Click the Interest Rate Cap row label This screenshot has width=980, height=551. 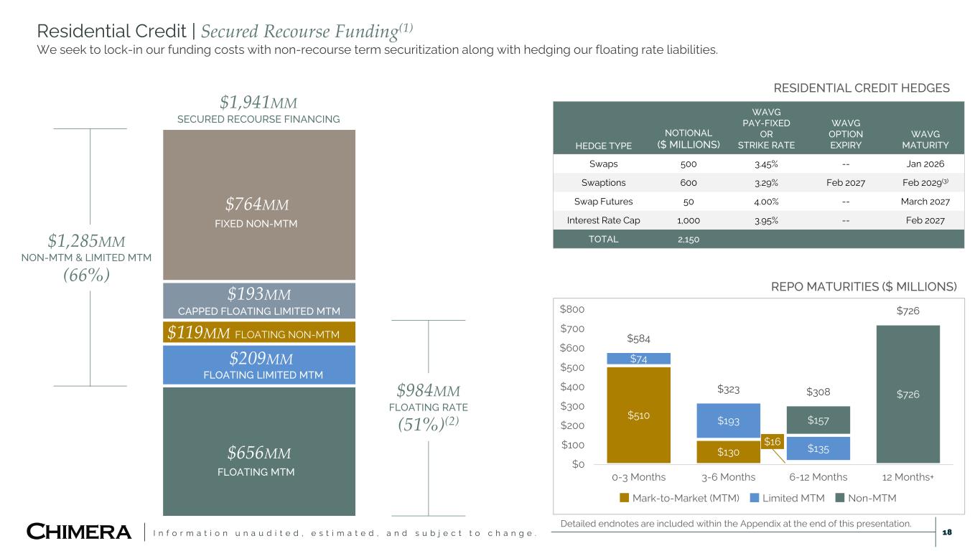[602, 220]
